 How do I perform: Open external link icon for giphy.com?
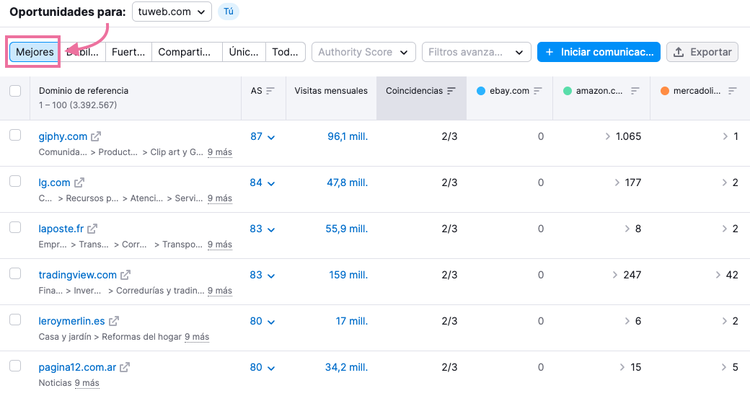(x=96, y=137)
